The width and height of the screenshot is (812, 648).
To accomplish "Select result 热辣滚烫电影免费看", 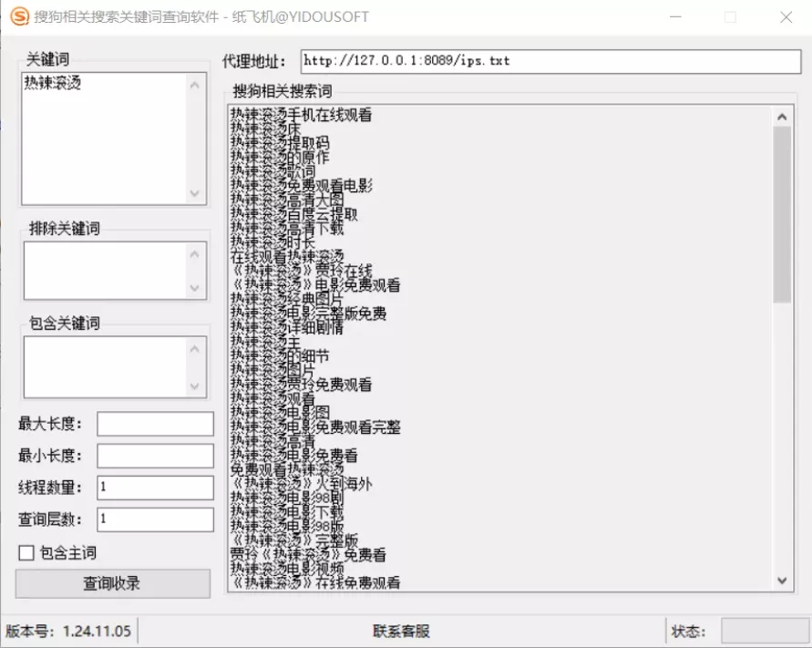I will click(294, 456).
